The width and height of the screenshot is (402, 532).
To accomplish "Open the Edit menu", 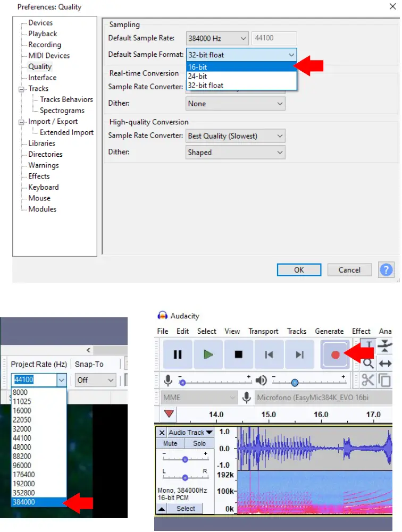I will [x=183, y=331].
